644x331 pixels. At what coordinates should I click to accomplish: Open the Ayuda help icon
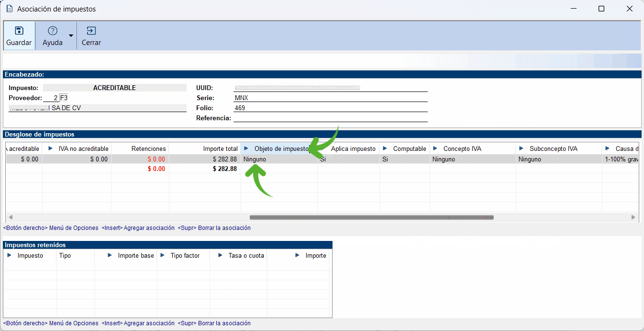[x=53, y=31]
